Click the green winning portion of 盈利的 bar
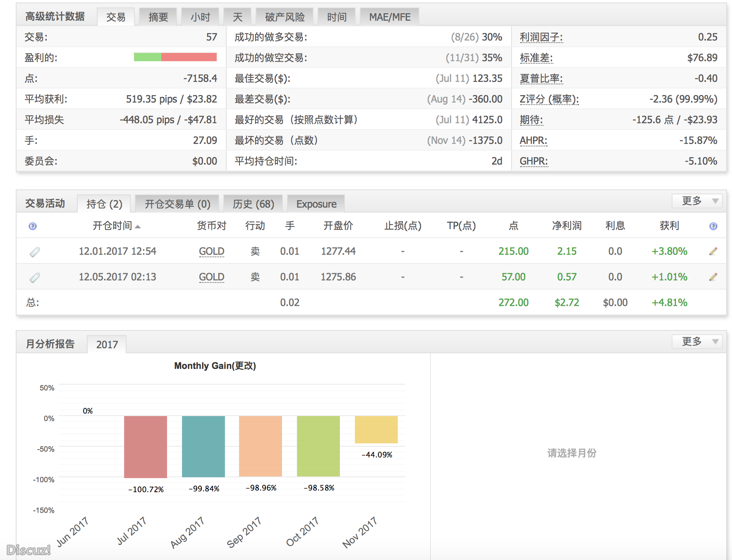This screenshot has height=560, width=732. 148,57
